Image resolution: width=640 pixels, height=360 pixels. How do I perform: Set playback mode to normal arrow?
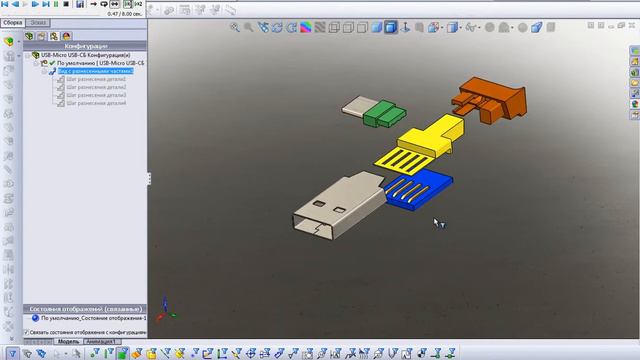[x=93, y=4]
